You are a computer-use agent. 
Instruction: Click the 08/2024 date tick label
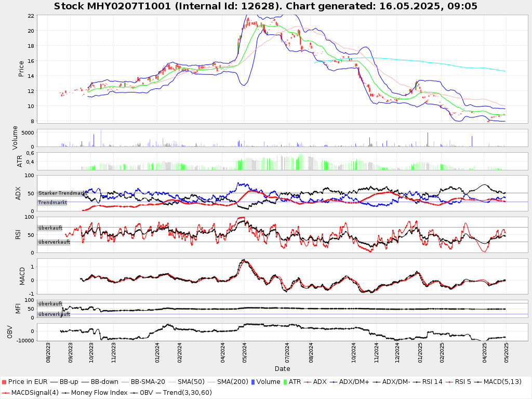pos(311,353)
